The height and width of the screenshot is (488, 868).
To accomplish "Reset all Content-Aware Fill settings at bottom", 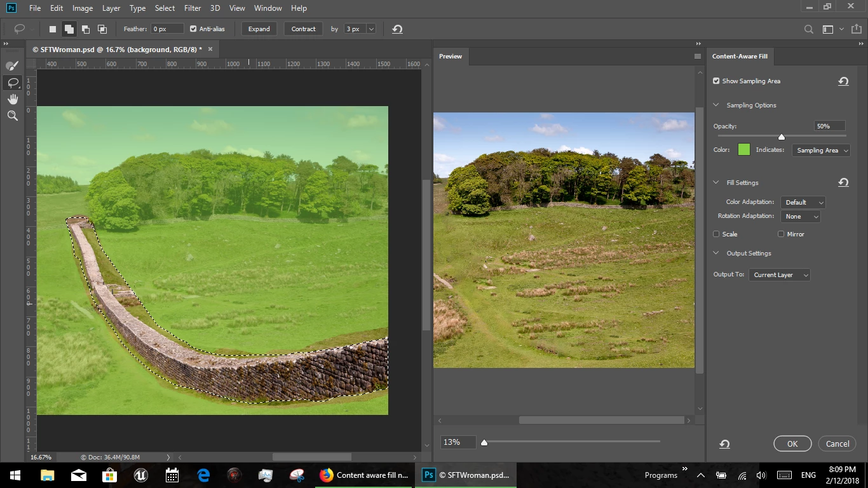I will (x=724, y=444).
